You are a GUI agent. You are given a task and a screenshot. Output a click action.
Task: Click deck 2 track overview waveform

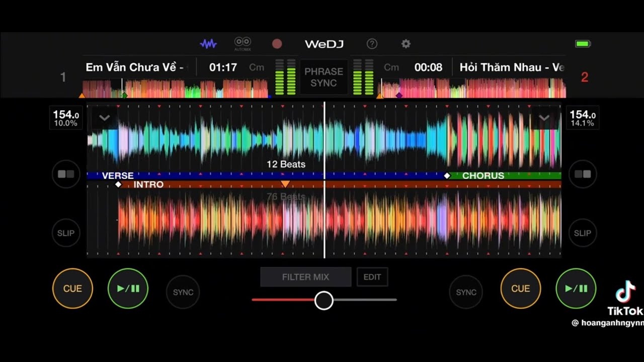point(473,88)
